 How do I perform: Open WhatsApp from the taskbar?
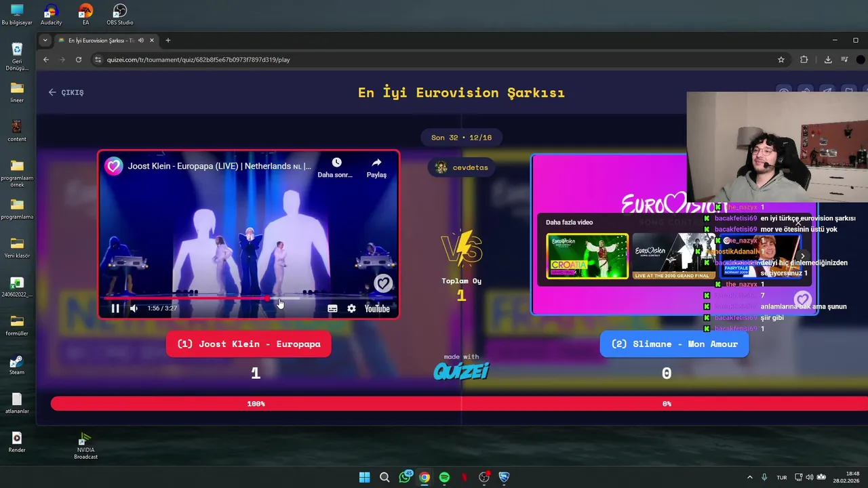pyautogui.click(x=405, y=477)
